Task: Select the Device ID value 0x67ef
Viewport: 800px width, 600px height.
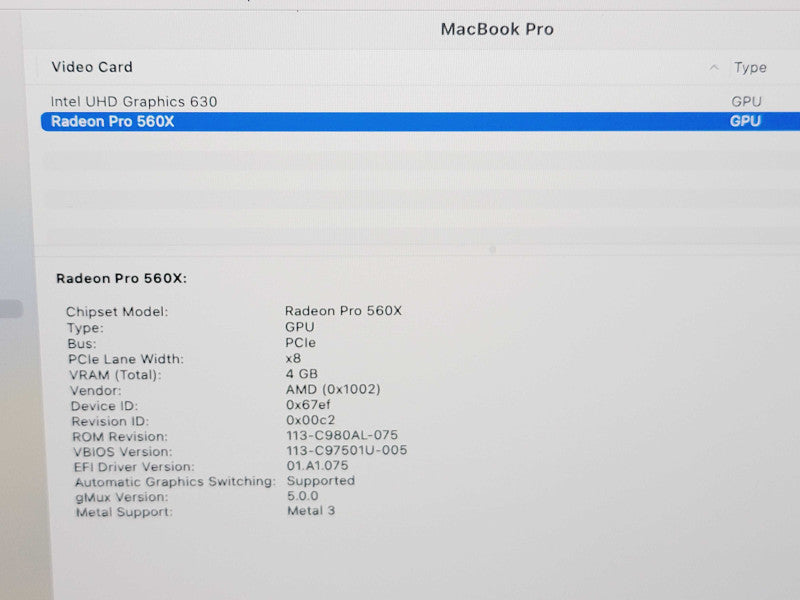Action: [x=308, y=405]
